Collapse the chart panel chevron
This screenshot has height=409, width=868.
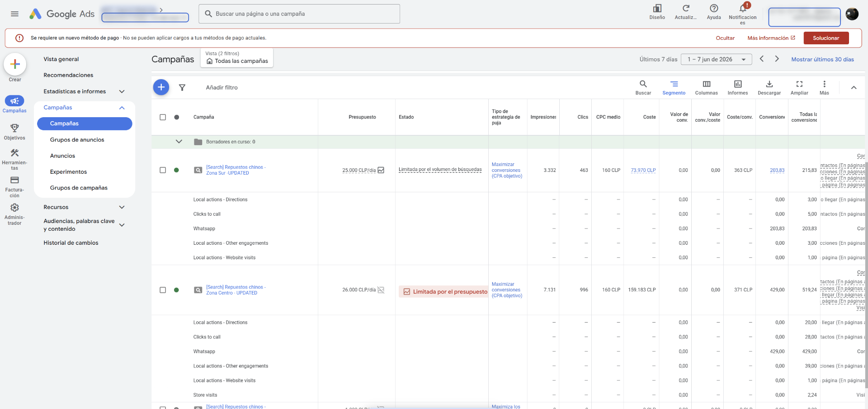(854, 88)
